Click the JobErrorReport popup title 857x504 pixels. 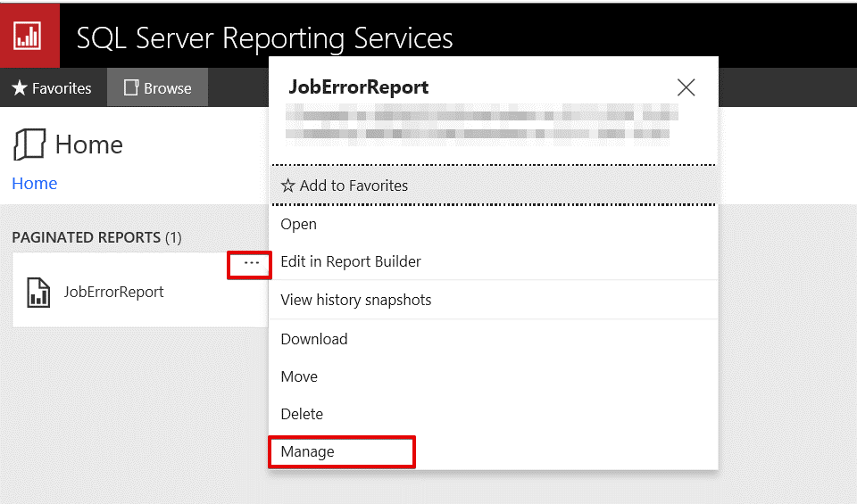coord(359,87)
